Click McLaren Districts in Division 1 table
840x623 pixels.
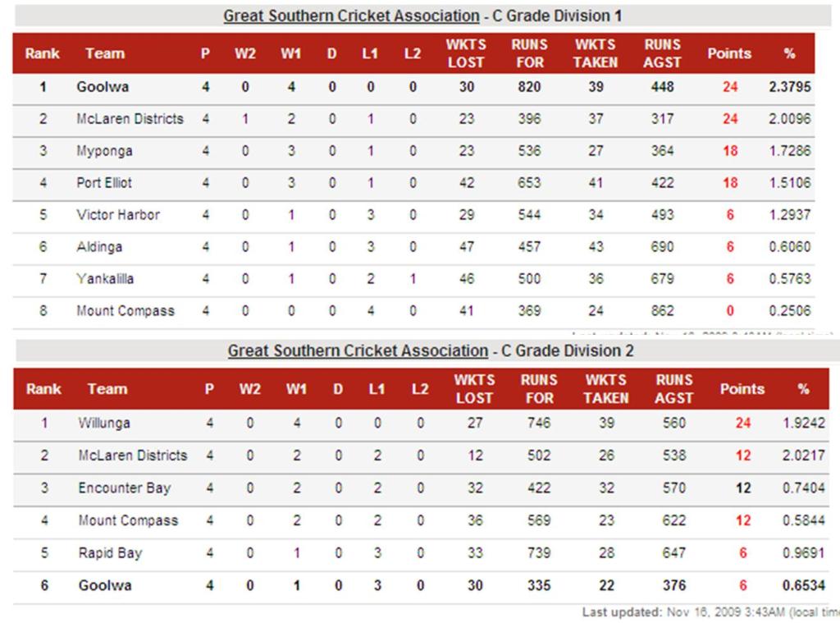click(130, 118)
